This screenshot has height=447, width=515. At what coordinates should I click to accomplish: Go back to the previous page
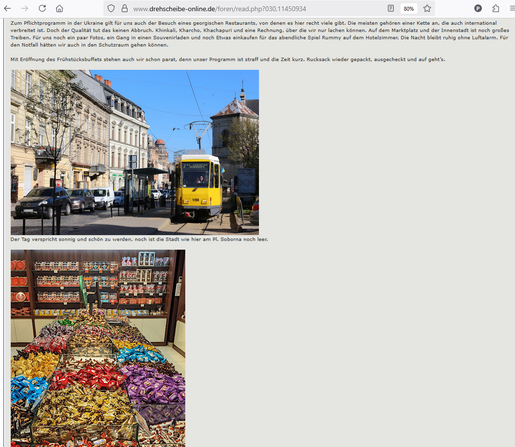(7, 8)
